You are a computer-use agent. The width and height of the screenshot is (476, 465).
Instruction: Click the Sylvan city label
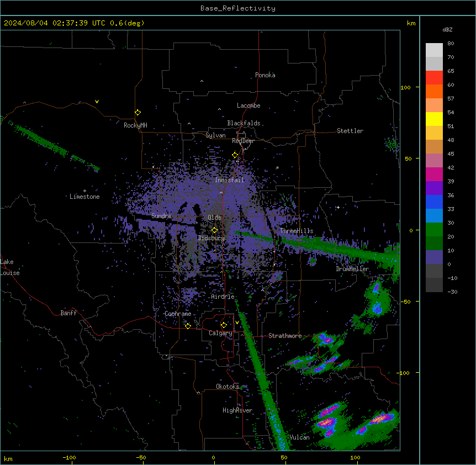(x=215, y=135)
